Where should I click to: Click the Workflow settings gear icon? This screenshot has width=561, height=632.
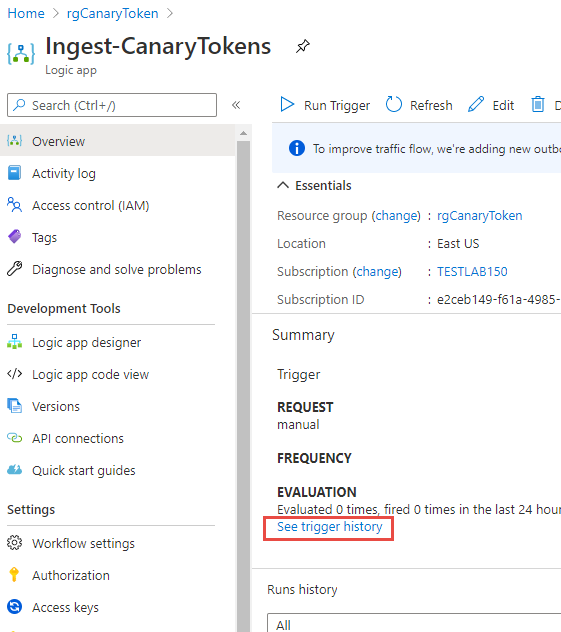coord(15,543)
